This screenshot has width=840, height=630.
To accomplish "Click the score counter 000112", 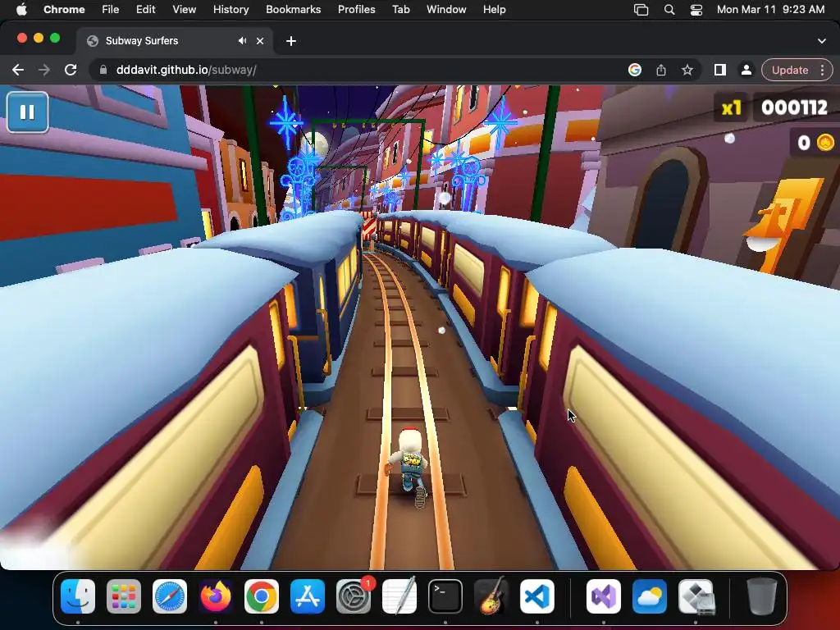I will pyautogui.click(x=794, y=107).
